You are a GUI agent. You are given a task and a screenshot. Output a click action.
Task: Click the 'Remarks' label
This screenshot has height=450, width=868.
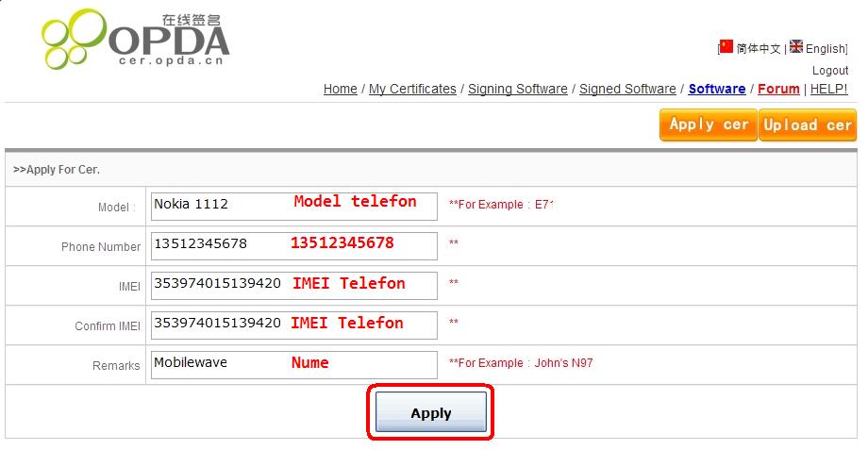(116, 366)
